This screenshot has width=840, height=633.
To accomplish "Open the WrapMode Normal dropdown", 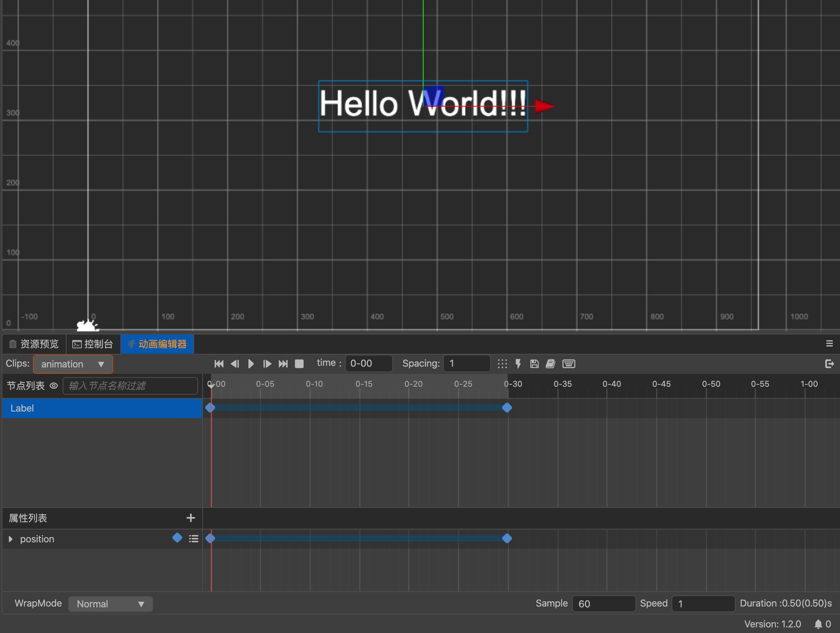I will coord(110,604).
